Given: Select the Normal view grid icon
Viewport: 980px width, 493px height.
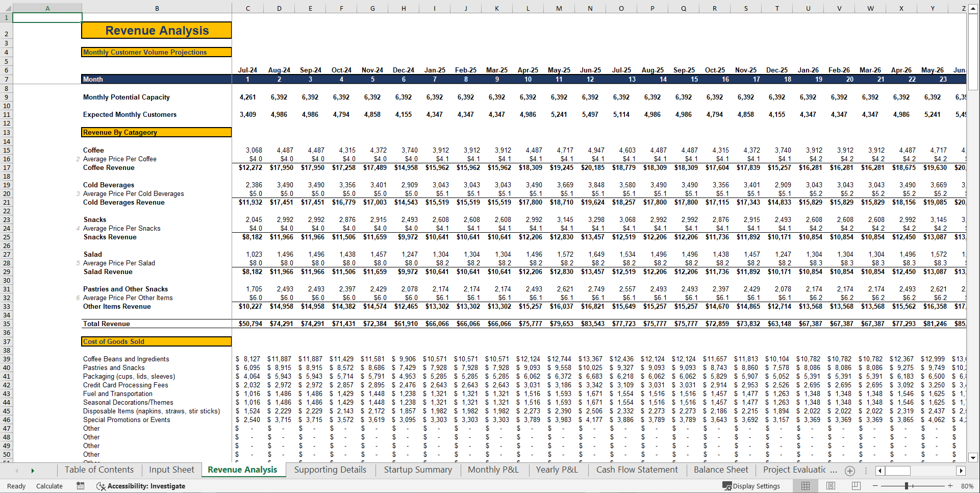Looking at the screenshot, I should [x=806, y=486].
